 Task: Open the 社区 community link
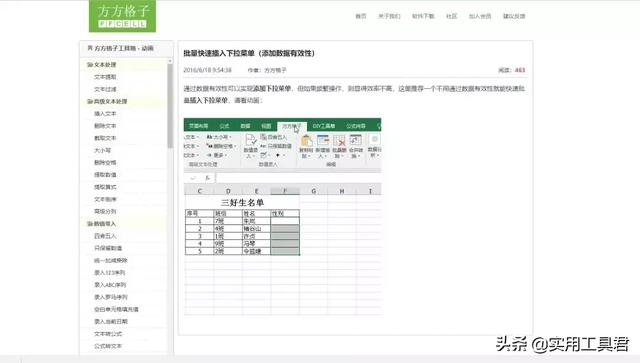tap(451, 16)
